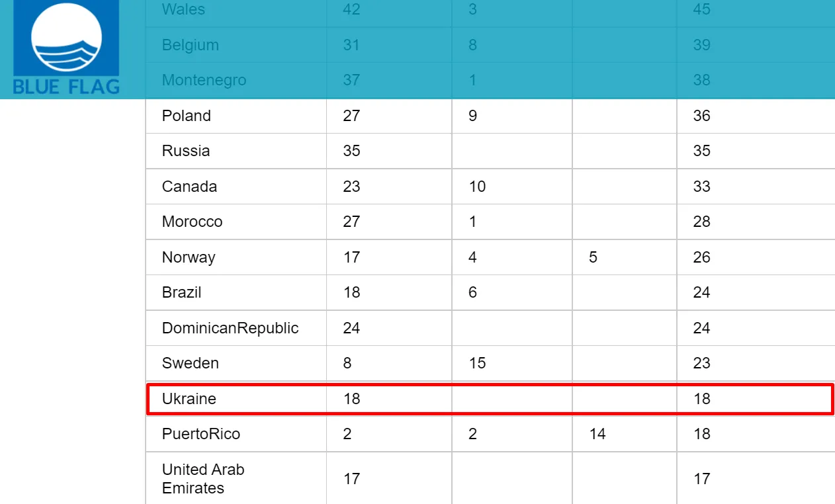Click the Wales country name
Screen dimensions: 835x504
click(183, 10)
